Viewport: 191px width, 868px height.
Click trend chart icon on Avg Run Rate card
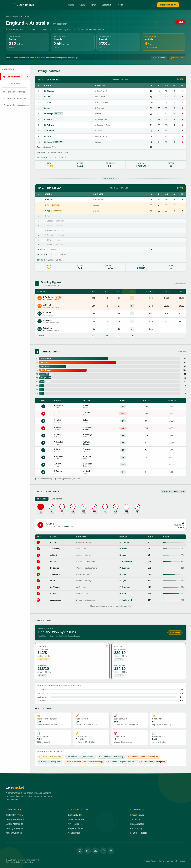click(154, 733)
